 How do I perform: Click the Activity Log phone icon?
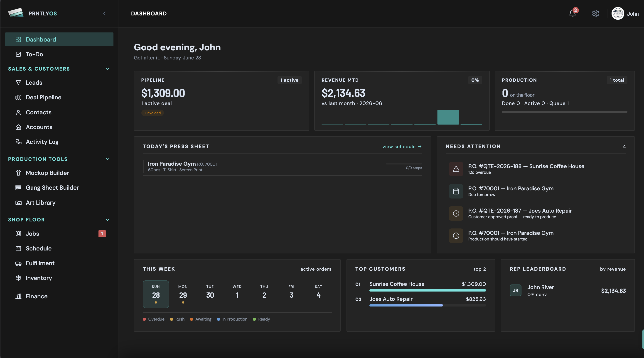(18, 142)
